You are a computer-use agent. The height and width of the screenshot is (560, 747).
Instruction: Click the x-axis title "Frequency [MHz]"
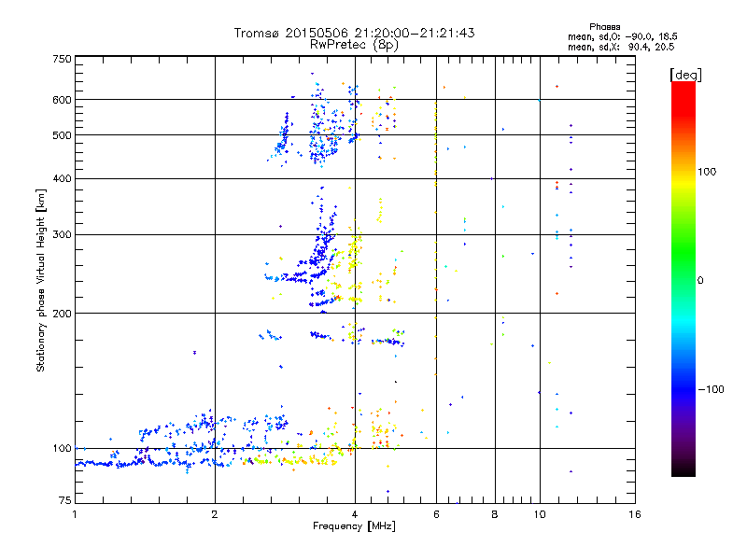(x=354, y=526)
